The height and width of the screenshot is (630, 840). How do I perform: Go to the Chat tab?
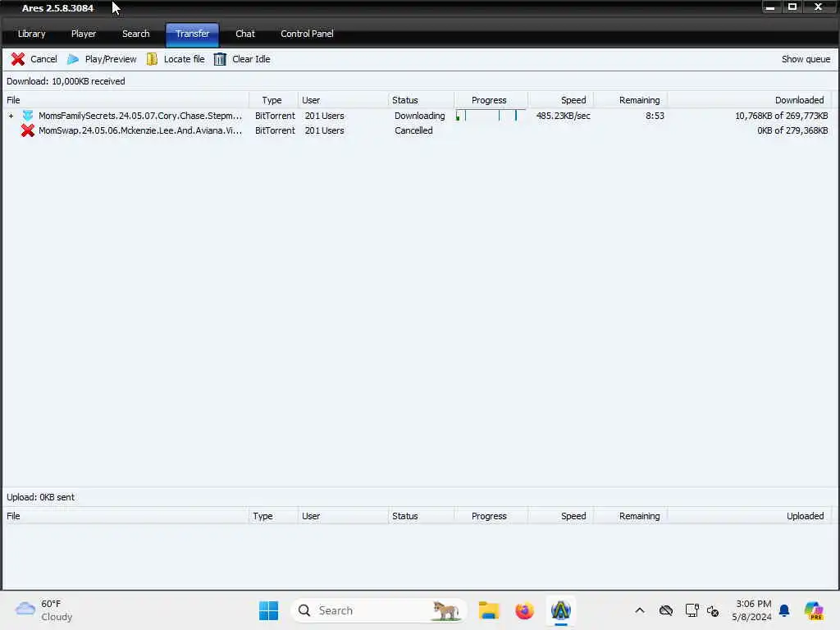[x=245, y=34]
